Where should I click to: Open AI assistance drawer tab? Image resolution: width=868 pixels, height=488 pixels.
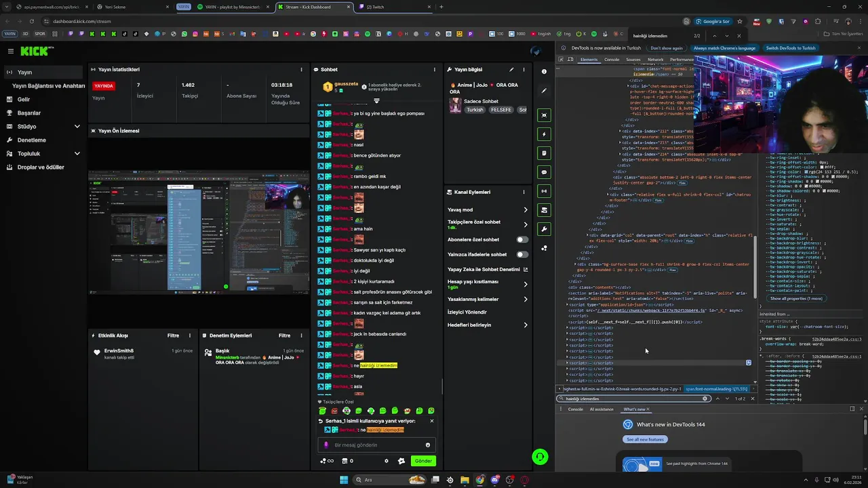[x=601, y=409]
